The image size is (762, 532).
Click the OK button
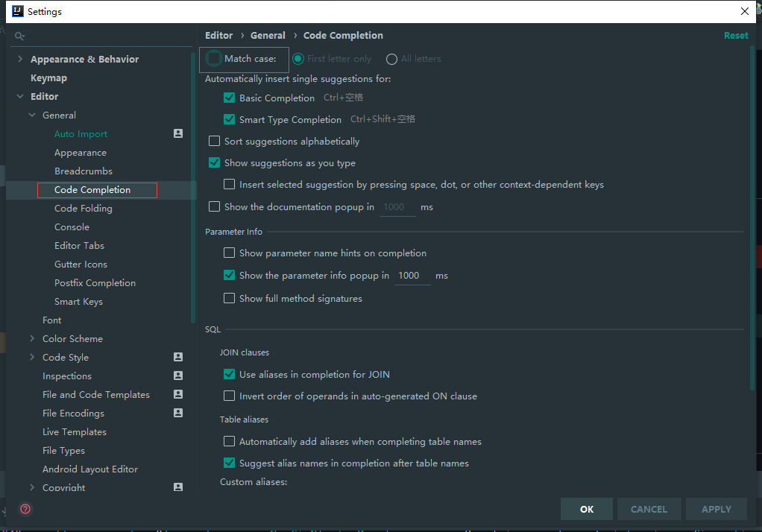(x=586, y=509)
